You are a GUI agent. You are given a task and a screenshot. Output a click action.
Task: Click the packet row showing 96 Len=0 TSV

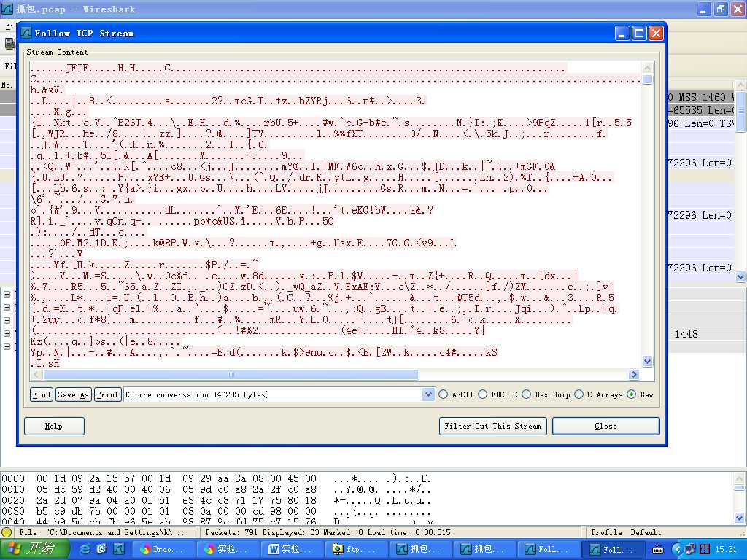point(700,123)
